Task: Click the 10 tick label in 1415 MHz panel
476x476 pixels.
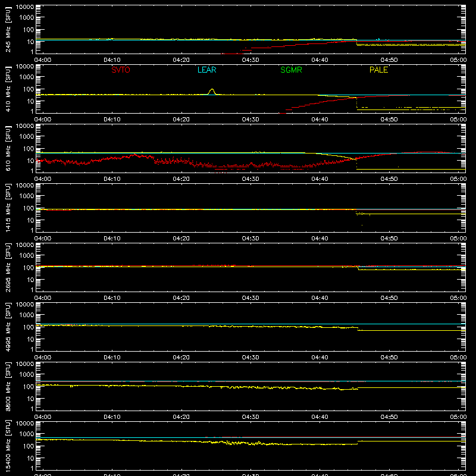Action: tap(30, 220)
